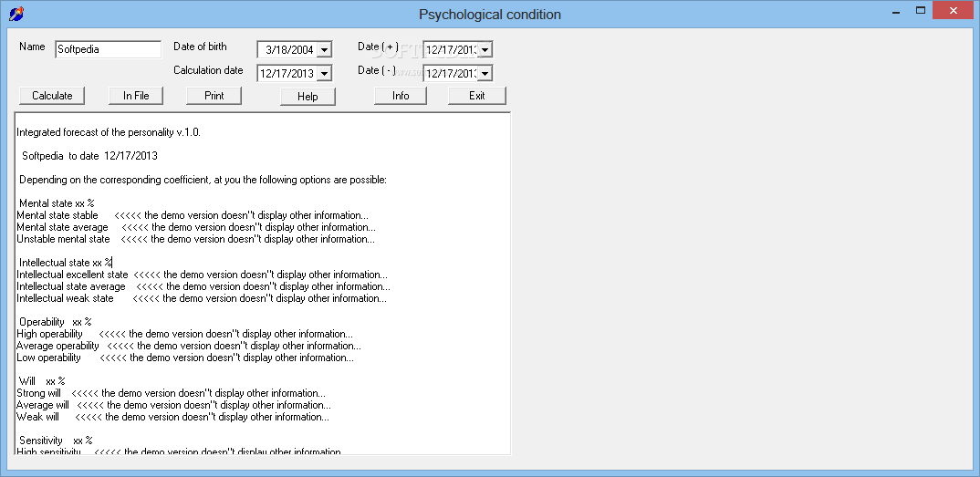Click the 'Integrated forecast of the personality v.1.0.' line

pyautogui.click(x=109, y=132)
